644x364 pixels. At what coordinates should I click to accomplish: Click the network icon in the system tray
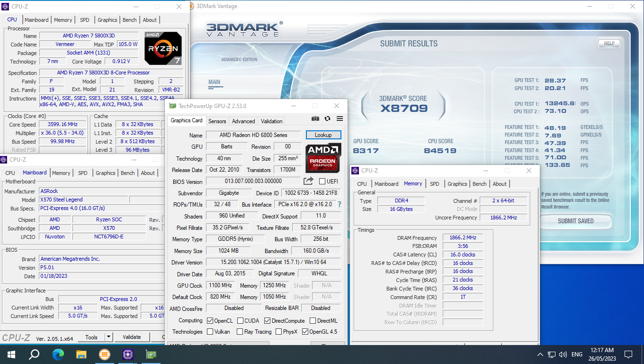click(x=552, y=355)
